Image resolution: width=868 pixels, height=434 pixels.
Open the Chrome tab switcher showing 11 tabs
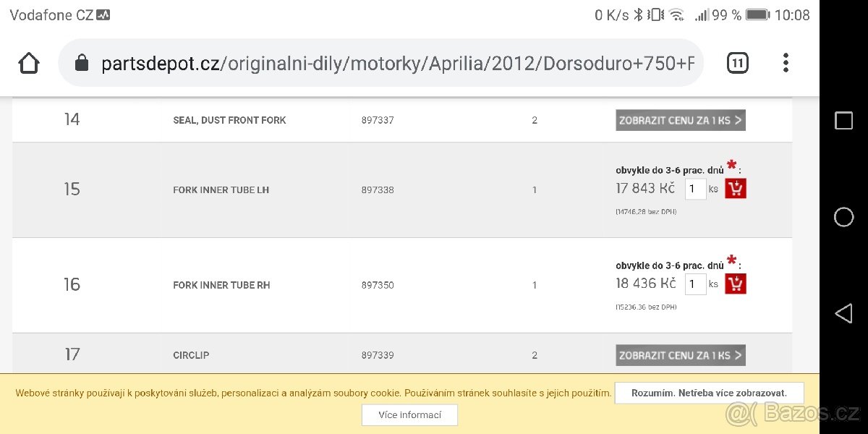tap(738, 63)
